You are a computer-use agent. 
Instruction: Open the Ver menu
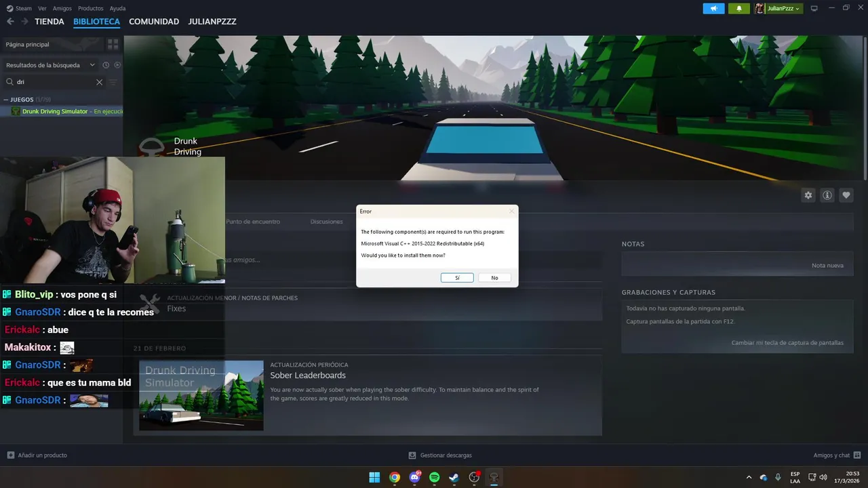click(42, 8)
